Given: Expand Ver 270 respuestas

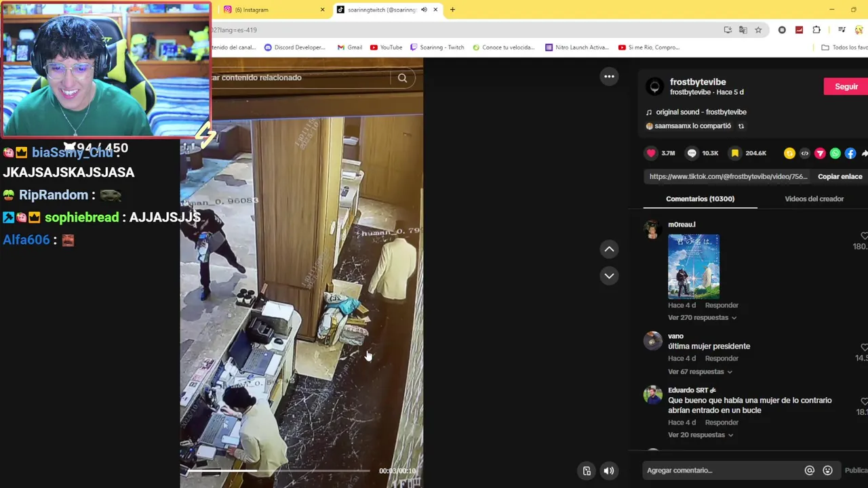Looking at the screenshot, I should coord(702,318).
